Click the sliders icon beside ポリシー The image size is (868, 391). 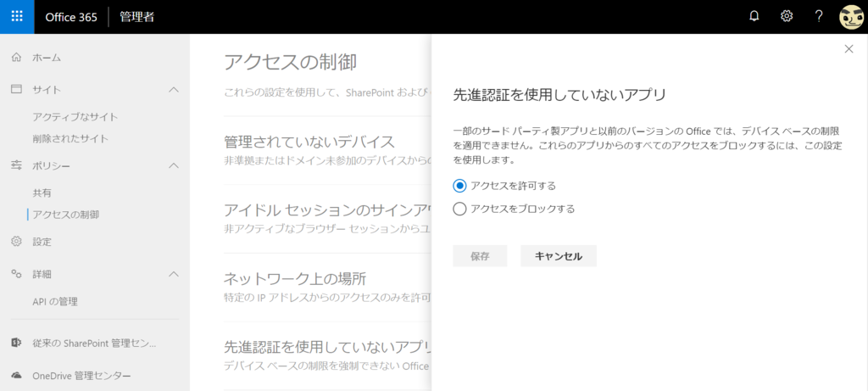[17, 165]
